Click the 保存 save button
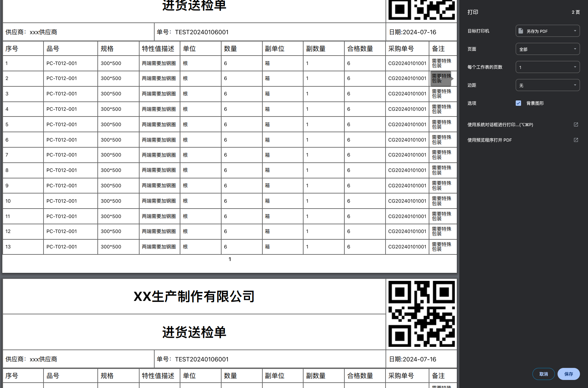 tap(568, 374)
